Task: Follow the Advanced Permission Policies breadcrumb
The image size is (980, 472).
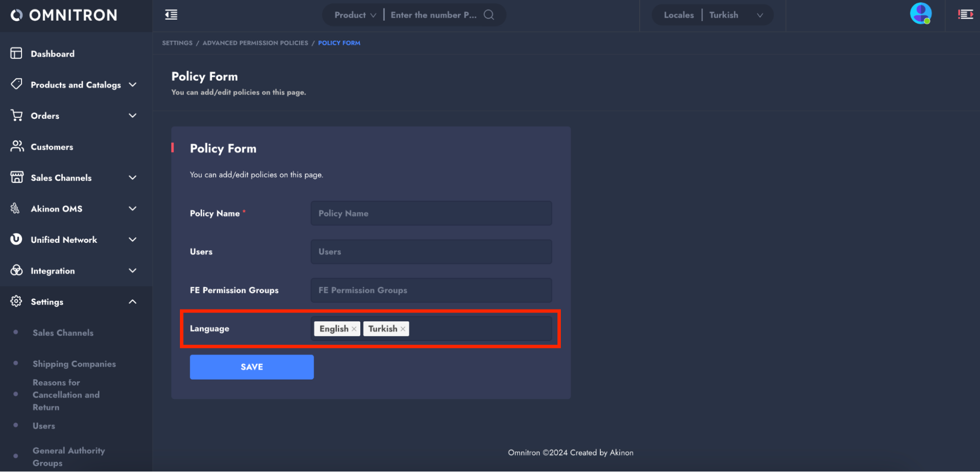Action: coord(255,43)
